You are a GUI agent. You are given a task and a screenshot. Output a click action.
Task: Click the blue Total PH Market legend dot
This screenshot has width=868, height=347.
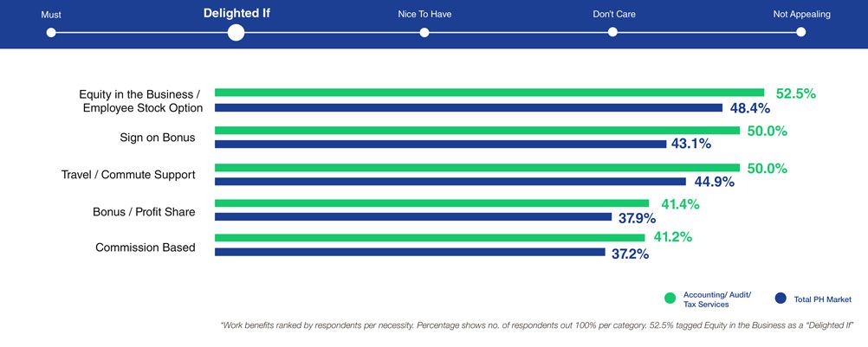tap(781, 299)
